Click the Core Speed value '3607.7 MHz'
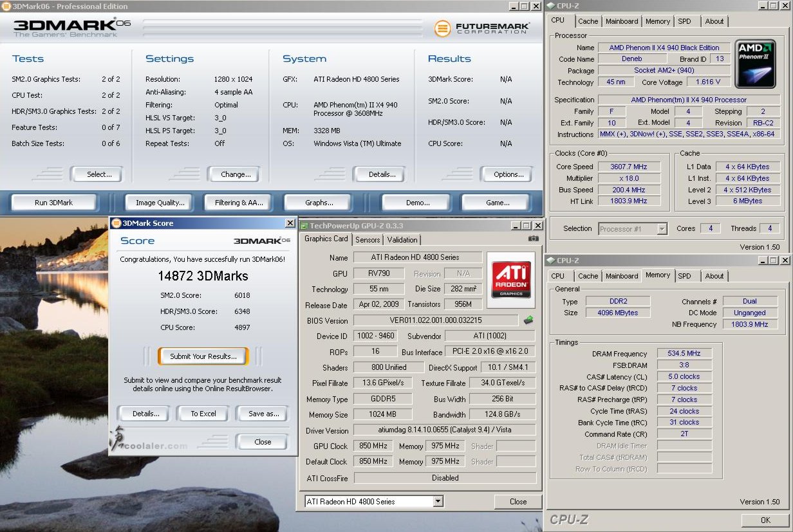Screen dimensions: 793x532 pyautogui.click(x=628, y=167)
